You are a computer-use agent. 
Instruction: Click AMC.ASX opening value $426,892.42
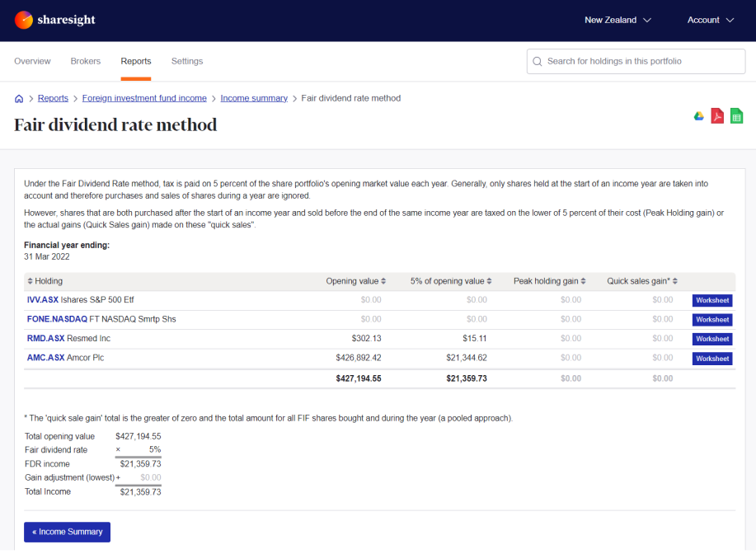tap(359, 358)
